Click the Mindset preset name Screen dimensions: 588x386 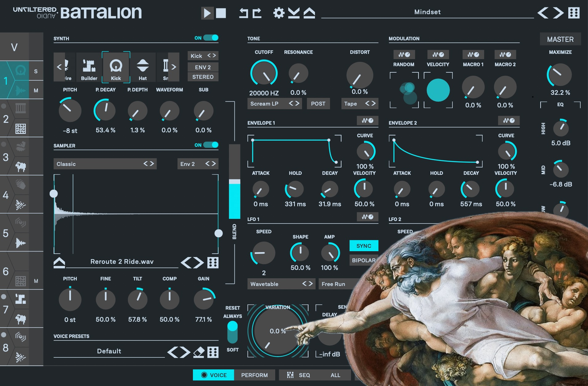click(427, 12)
